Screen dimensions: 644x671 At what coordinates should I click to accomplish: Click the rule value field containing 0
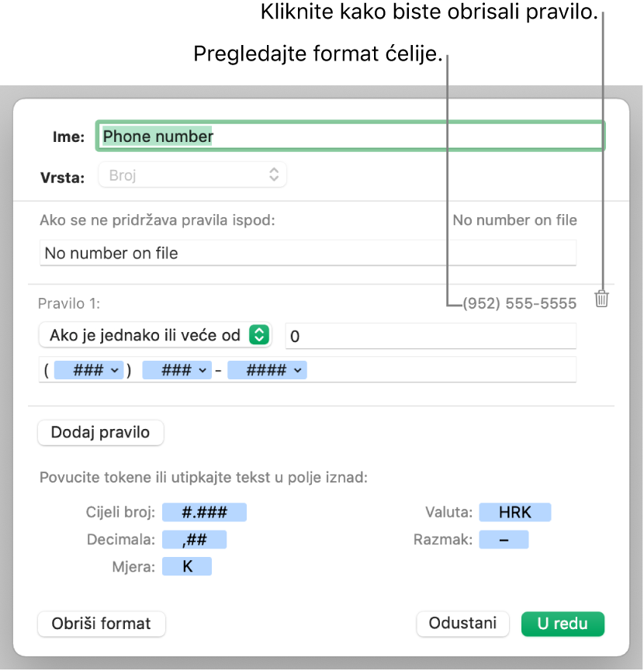click(x=431, y=336)
